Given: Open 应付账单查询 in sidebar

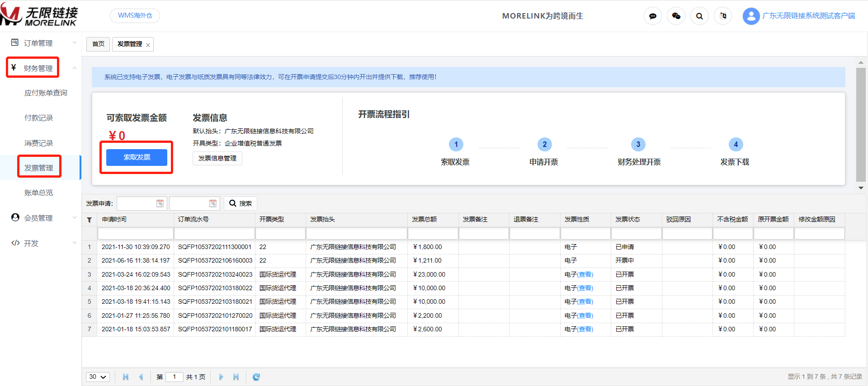Looking at the screenshot, I should pyautogui.click(x=46, y=93).
